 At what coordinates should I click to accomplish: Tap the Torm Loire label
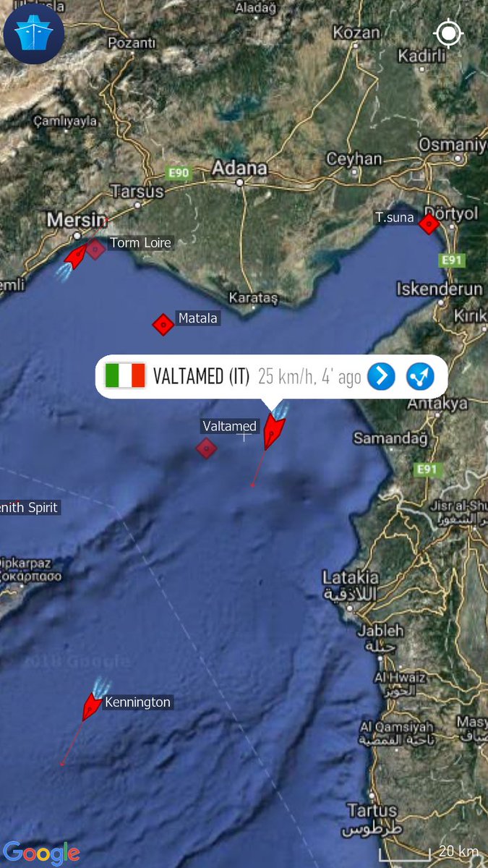point(140,243)
